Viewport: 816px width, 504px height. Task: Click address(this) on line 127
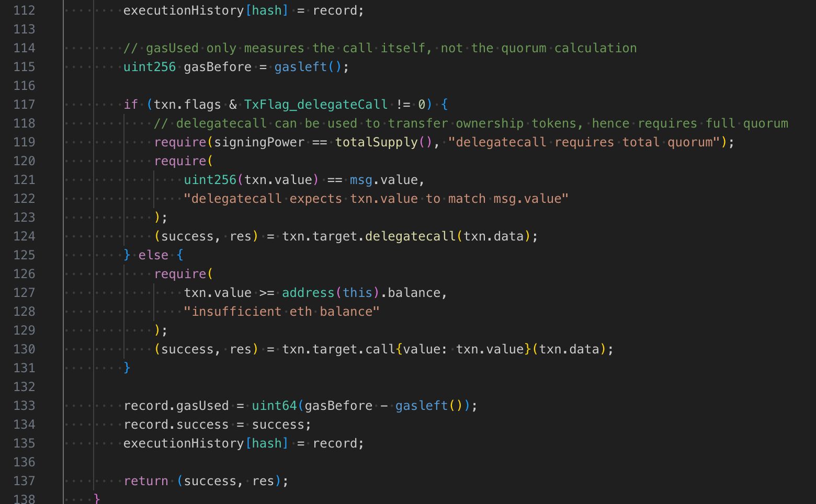point(331,293)
